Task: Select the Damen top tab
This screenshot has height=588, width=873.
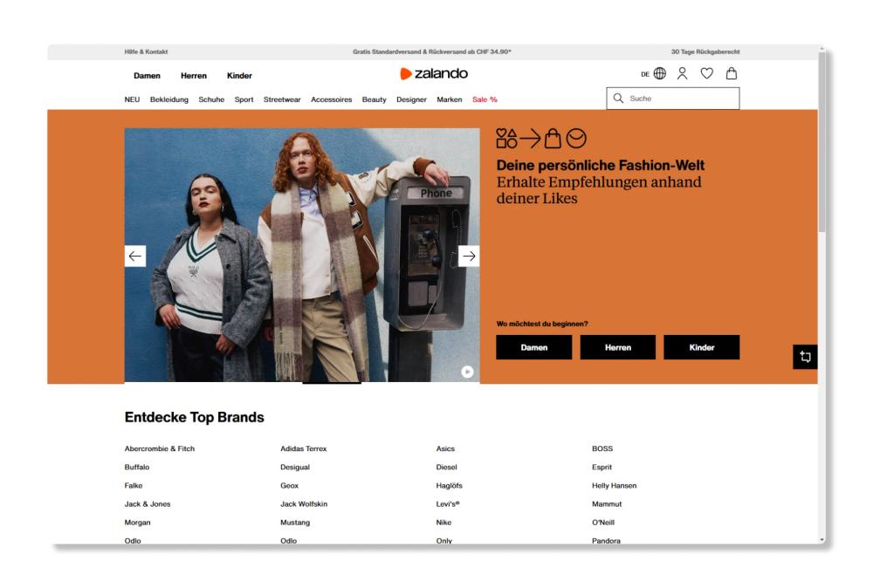Action: [147, 76]
